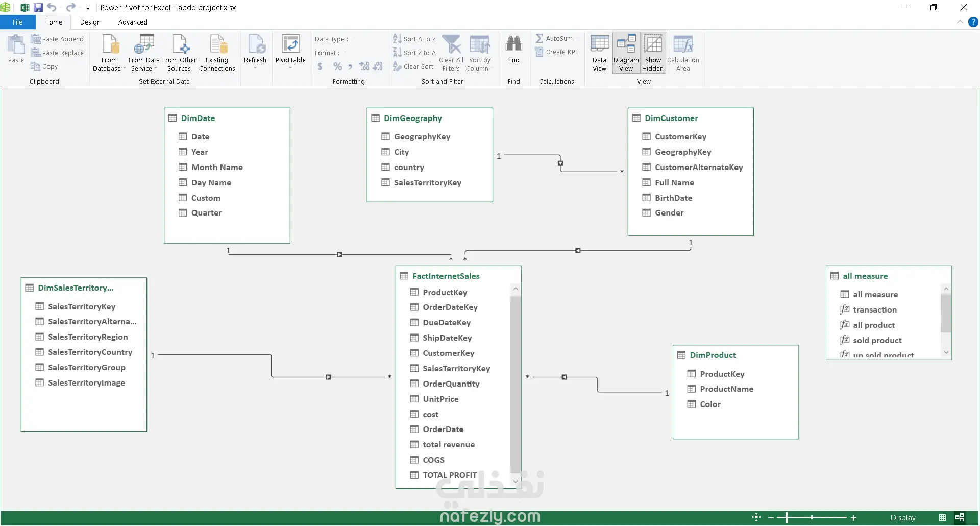Open the From Data Service menu
This screenshot has width=980, height=526.
point(144,53)
